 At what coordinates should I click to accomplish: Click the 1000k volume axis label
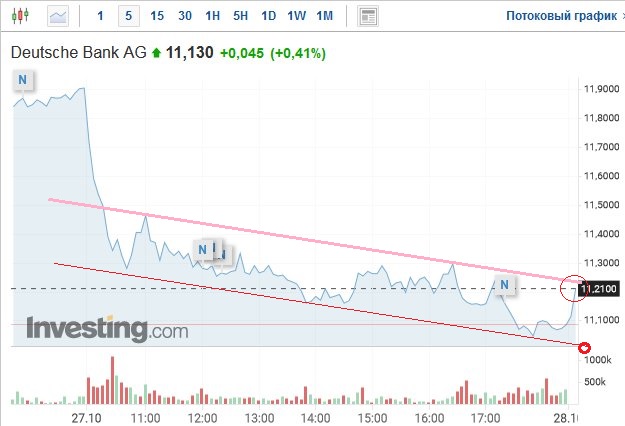tap(597, 360)
